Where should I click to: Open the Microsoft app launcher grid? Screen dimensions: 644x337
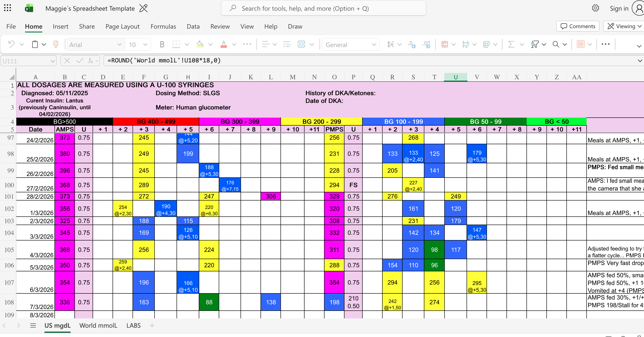(7, 8)
